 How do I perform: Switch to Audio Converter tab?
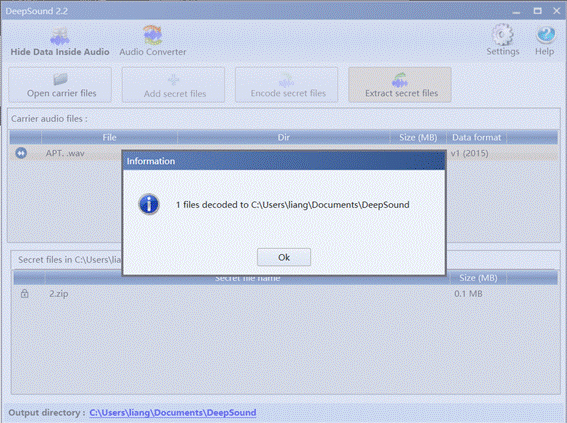click(153, 42)
